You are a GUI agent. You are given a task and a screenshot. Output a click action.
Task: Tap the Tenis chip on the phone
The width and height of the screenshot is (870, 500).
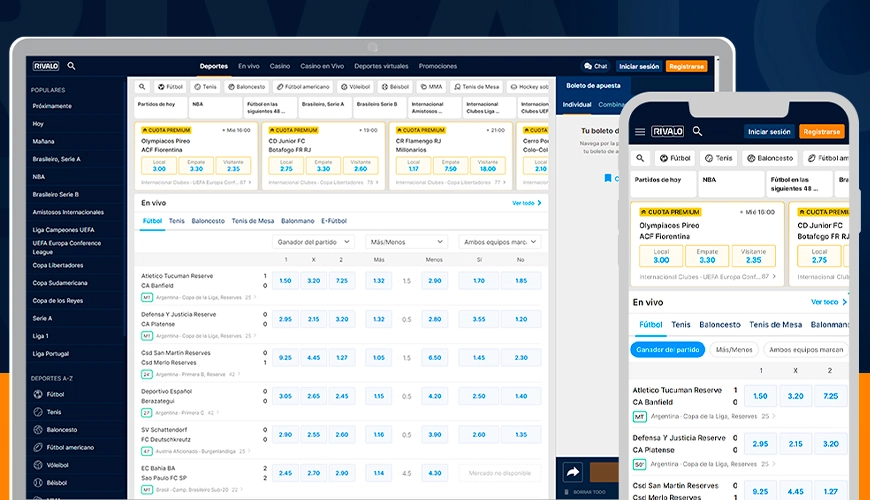pyautogui.click(x=719, y=158)
